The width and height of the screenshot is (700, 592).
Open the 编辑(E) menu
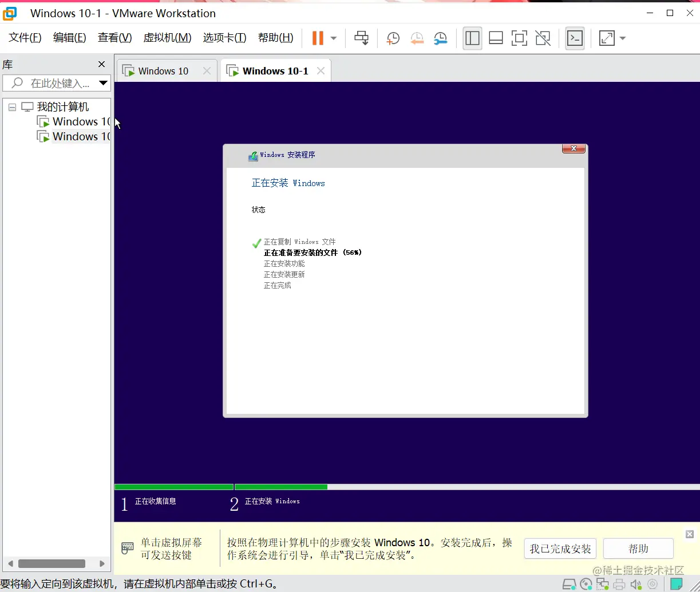pos(70,38)
